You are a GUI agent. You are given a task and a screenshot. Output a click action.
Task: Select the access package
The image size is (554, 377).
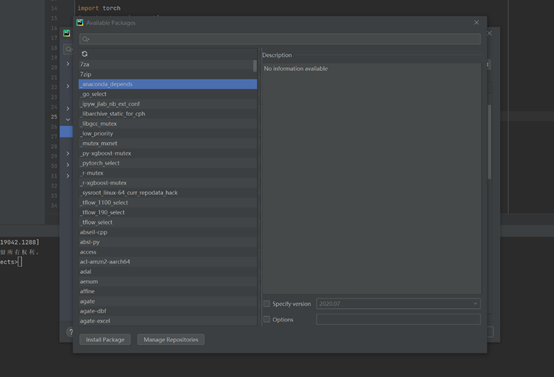167,252
